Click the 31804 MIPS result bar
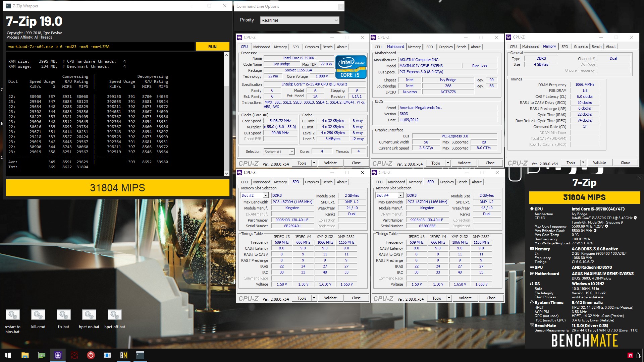This screenshot has height=362, width=644. (x=117, y=188)
